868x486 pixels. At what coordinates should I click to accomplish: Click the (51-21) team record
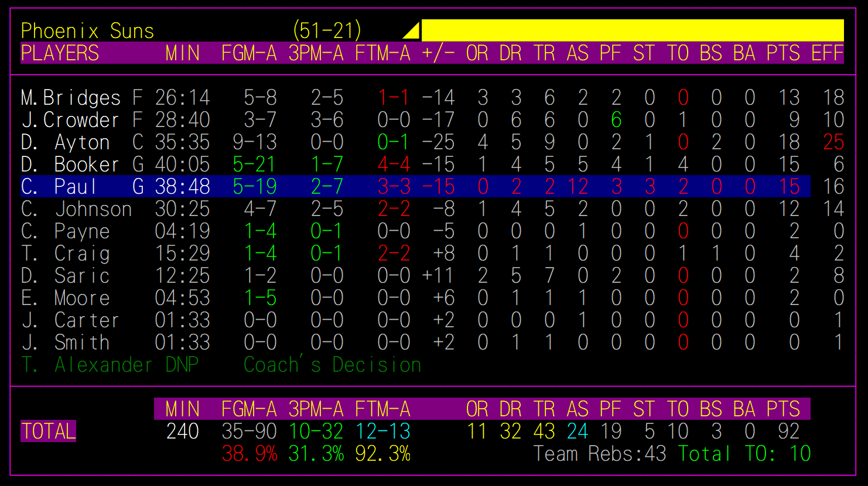click(327, 30)
